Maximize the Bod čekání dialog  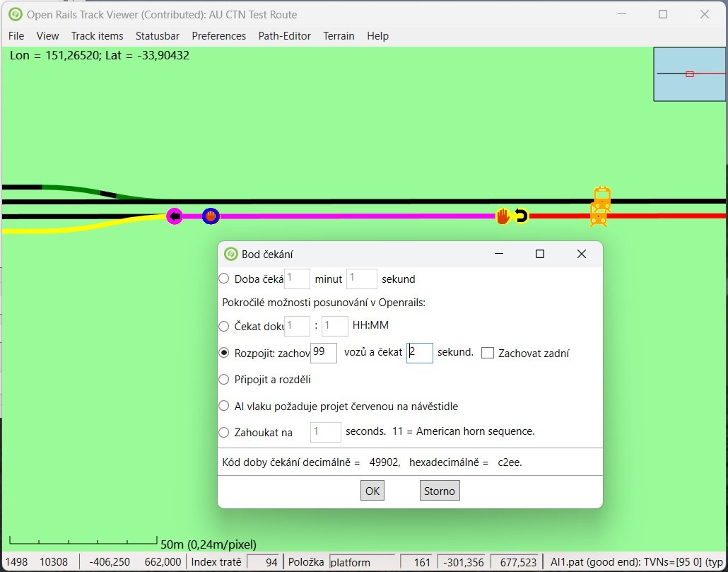[539, 255]
